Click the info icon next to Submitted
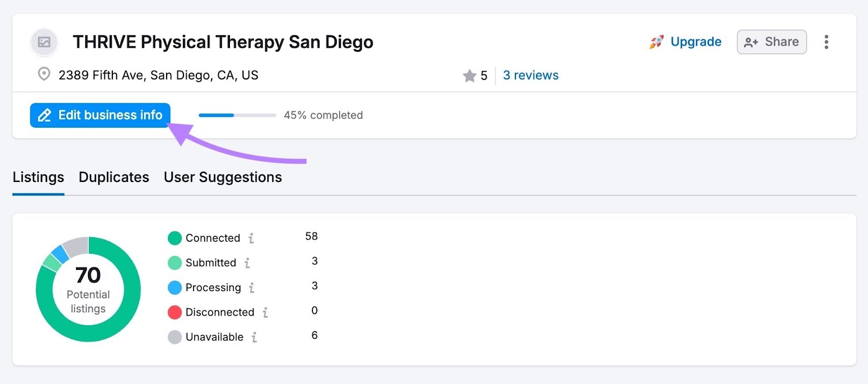Viewport: 868px width, 384px height. coord(247,263)
